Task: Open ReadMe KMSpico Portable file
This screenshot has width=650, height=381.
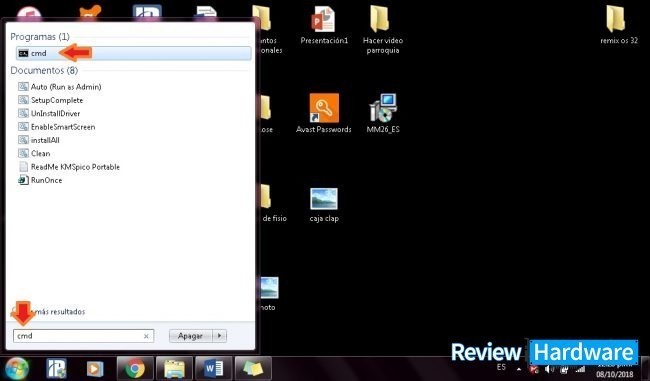Action: click(x=69, y=167)
